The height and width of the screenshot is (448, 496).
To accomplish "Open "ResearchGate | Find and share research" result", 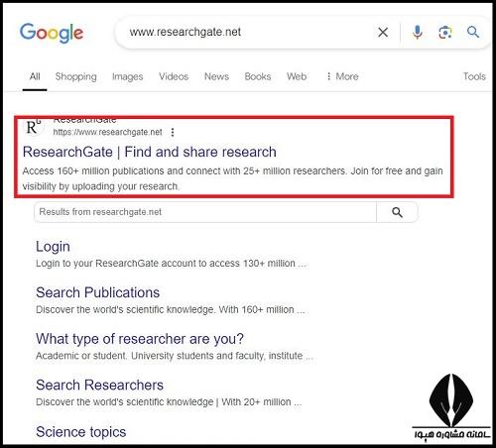I will click(x=150, y=152).
